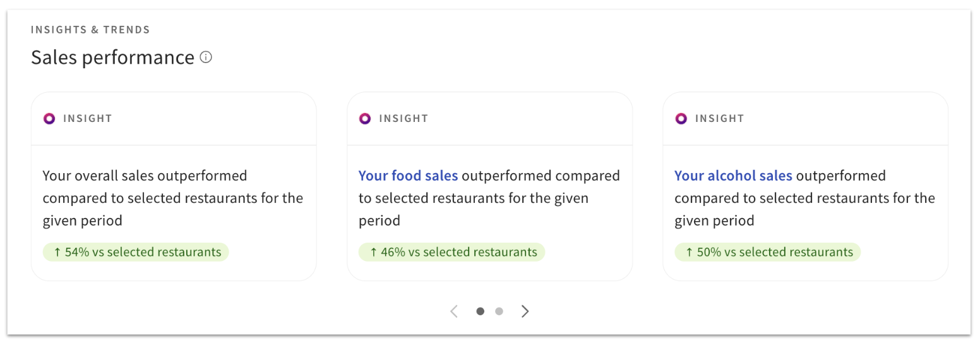Select the second carousel page dot
The image size is (980, 345).
point(499,311)
